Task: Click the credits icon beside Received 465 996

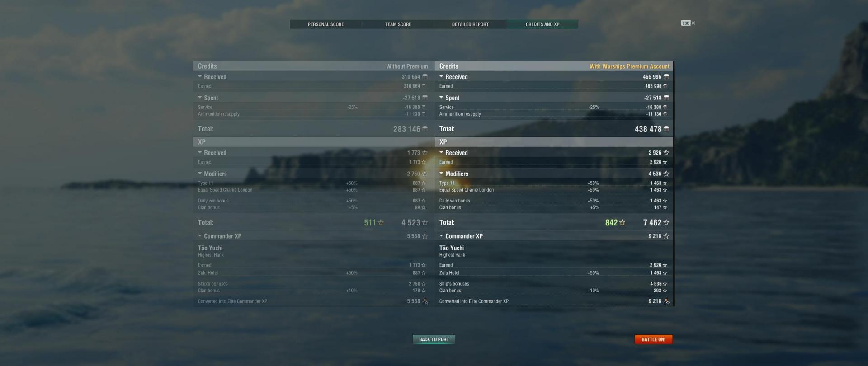Action: pyautogui.click(x=666, y=77)
